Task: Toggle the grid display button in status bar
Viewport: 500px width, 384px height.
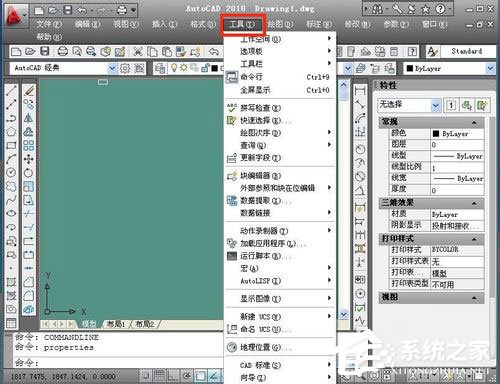Action: (x=159, y=376)
